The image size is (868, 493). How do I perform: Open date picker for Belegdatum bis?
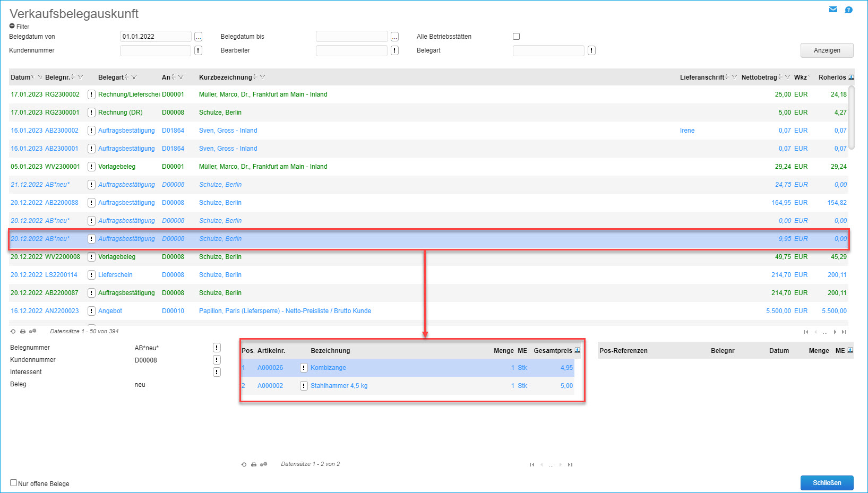click(394, 37)
